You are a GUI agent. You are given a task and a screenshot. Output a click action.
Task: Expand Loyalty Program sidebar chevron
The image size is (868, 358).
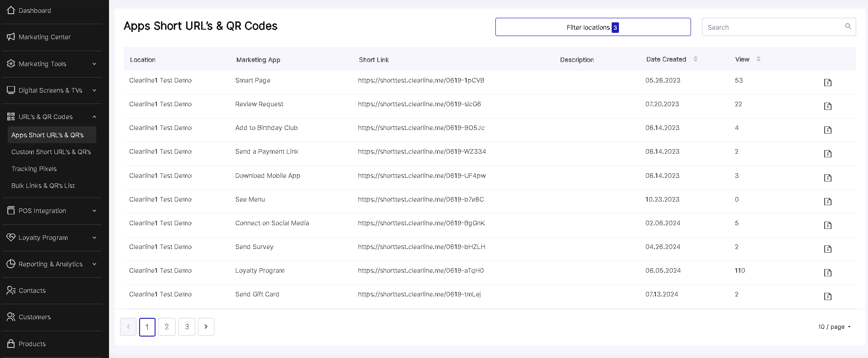(x=94, y=238)
